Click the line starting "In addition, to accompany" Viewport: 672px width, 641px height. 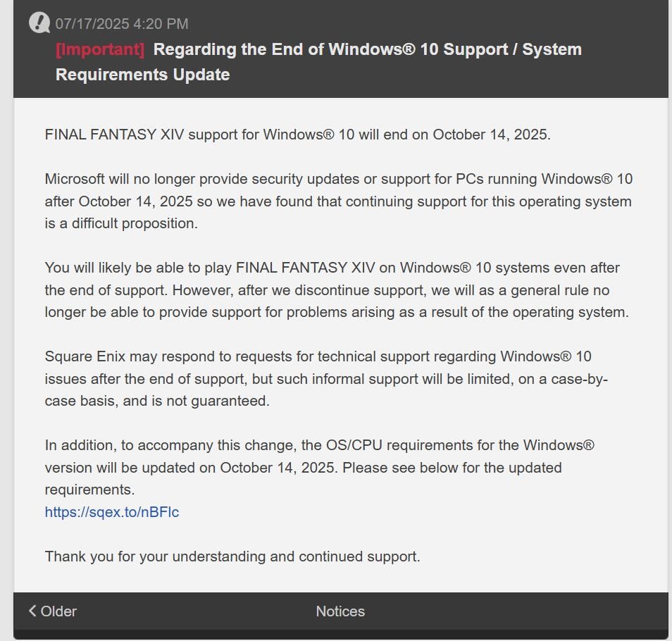click(x=319, y=445)
